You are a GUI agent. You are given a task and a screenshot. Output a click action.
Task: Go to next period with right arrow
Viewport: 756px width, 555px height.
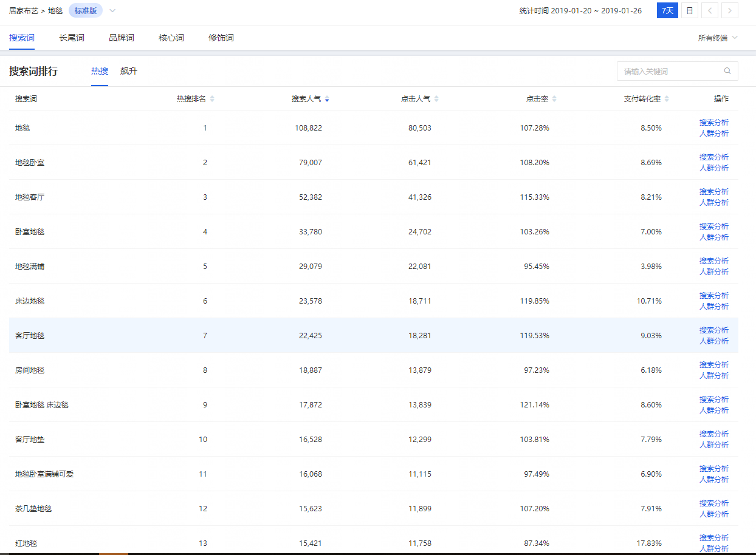(x=730, y=10)
